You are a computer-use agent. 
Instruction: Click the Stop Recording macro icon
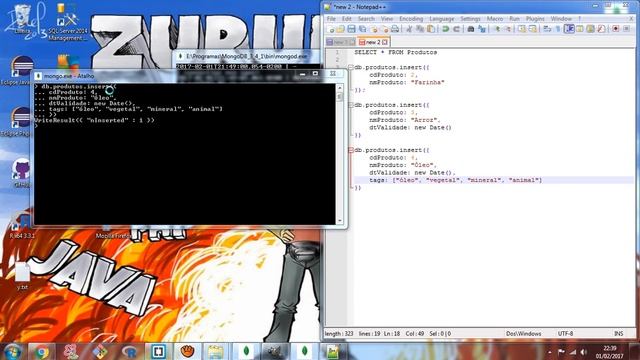point(626,29)
